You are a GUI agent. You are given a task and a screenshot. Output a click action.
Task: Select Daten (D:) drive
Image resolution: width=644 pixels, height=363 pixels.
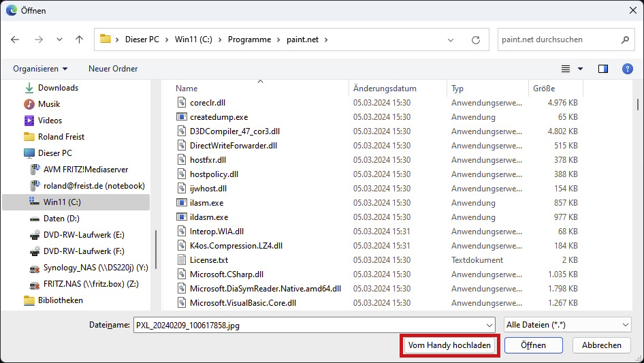[63, 219]
